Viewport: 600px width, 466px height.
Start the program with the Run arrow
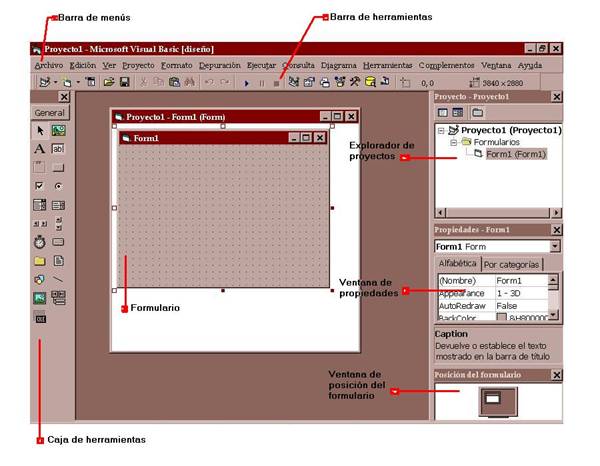(247, 83)
